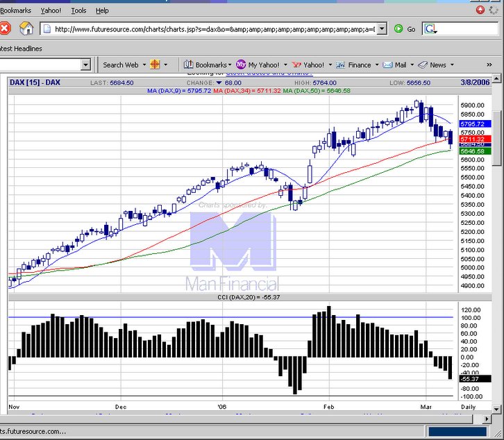504x440 pixels.
Task: Click the 5646.58 green price label
Action: click(x=475, y=151)
